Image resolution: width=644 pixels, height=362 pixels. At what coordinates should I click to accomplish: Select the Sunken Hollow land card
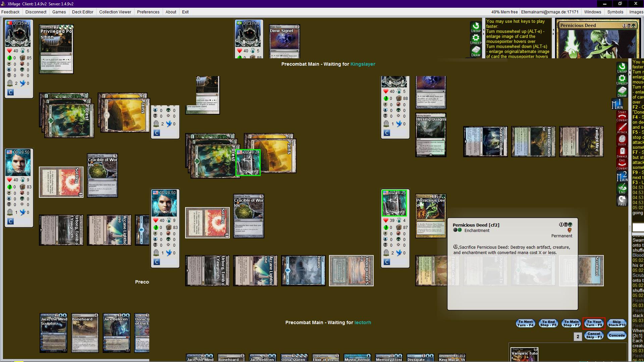point(485,141)
